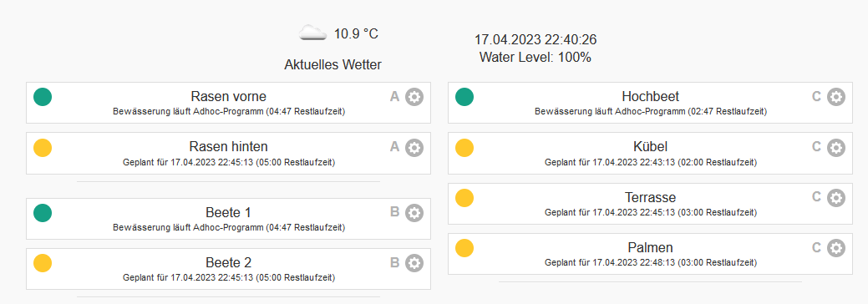Click the Aktuelles Wetter label

(332, 65)
